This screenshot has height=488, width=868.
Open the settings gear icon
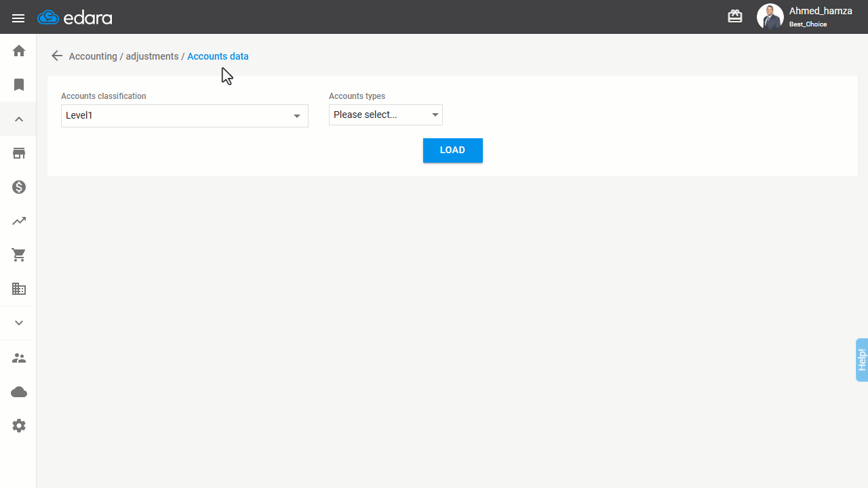[19, 426]
